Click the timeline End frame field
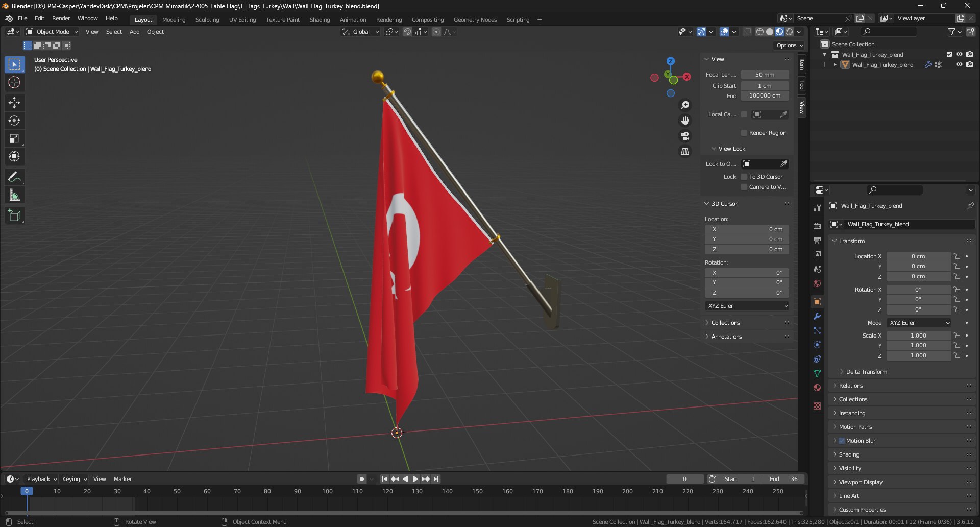The image size is (980, 527). pyautogui.click(x=783, y=479)
